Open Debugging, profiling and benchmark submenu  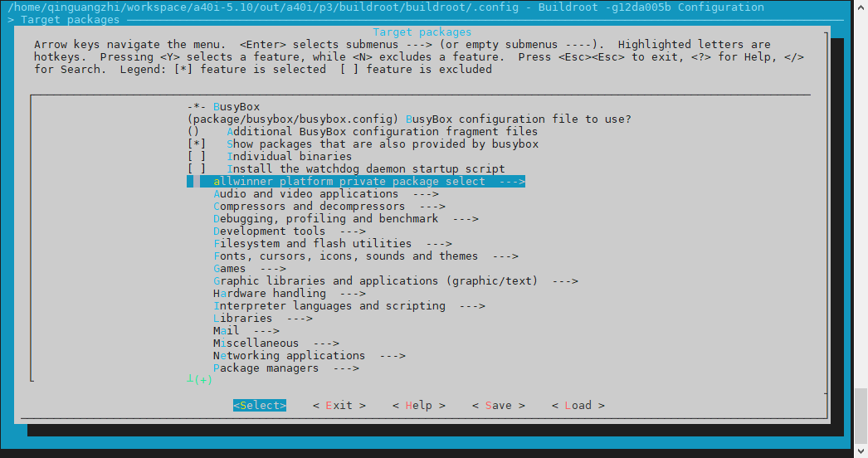click(346, 219)
